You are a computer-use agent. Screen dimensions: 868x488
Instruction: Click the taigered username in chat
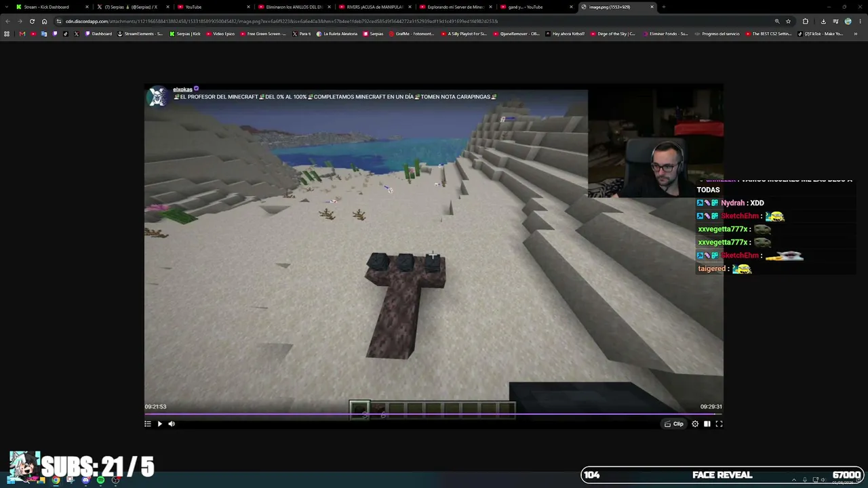pyautogui.click(x=712, y=268)
